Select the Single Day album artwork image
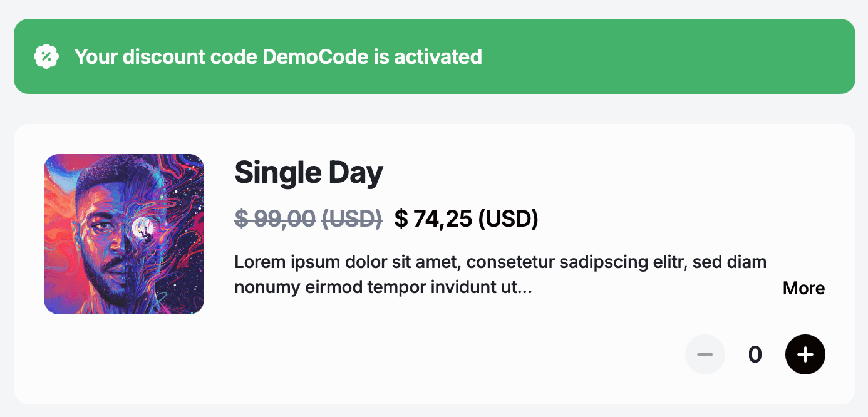The width and height of the screenshot is (868, 417). [x=124, y=234]
